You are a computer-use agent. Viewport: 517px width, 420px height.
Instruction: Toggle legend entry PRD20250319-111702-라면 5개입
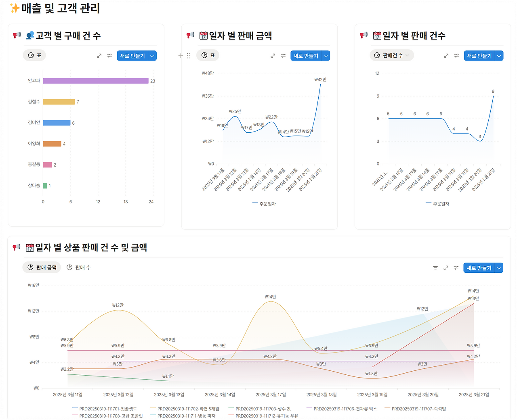coord(185,409)
